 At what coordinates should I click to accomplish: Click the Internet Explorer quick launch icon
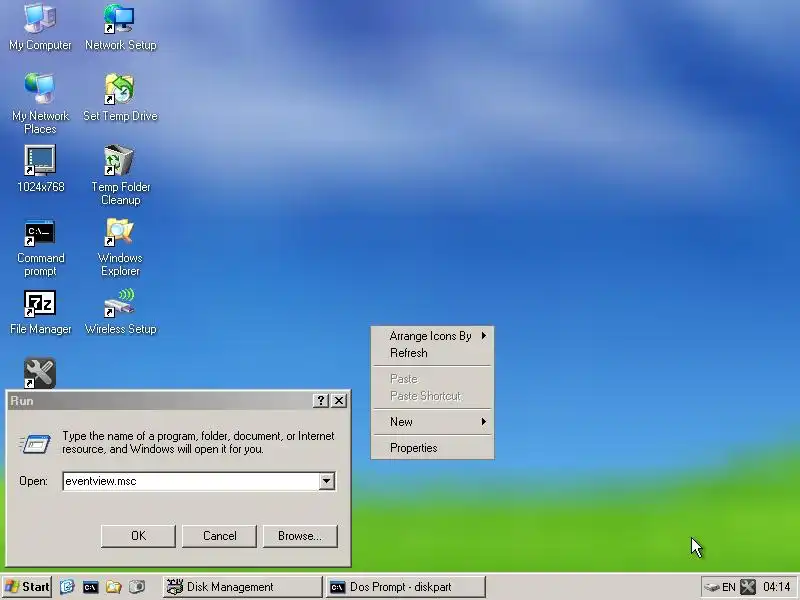coord(67,587)
